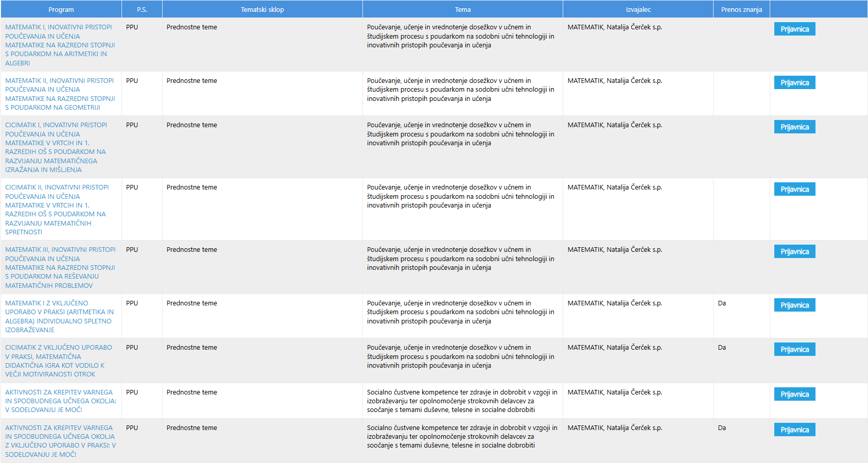The width and height of the screenshot is (868, 463).
Task: Open the MATEMATIK III, INOVATIVNI PRISTOPI program link
Action: pyautogui.click(x=60, y=267)
